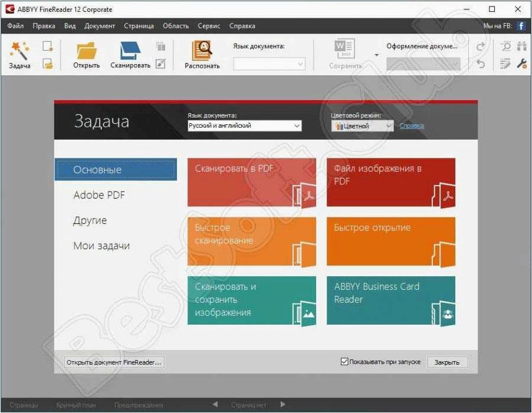Open the Правка menu
Image resolution: width=532 pixels, height=413 pixels.
tap(44, 26)
